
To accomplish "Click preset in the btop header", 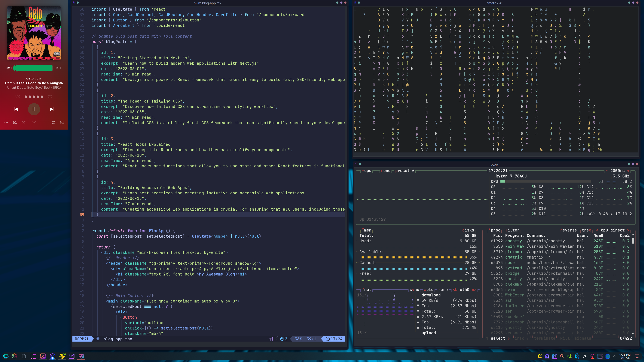I will 402,171.
